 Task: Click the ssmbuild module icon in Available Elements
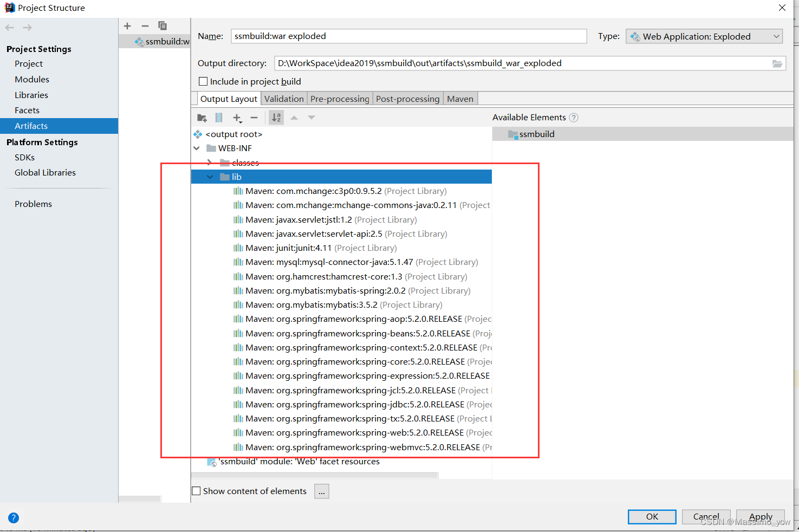coord(513,134)
